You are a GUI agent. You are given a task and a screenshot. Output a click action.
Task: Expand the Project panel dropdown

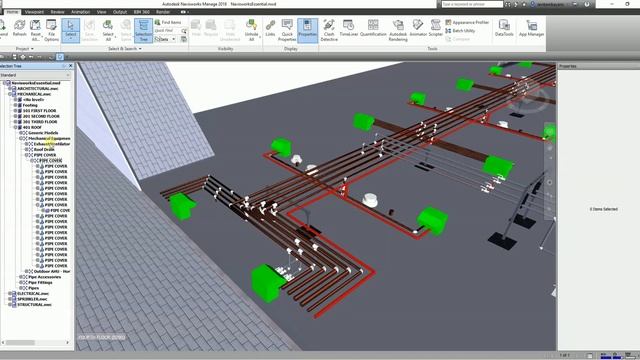pyautogui.click(x=25, y=49)
